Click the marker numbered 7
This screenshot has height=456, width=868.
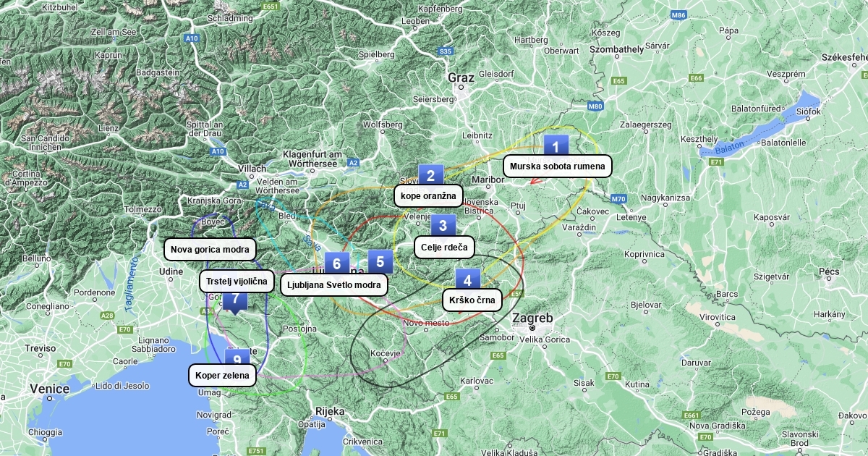point(235,300)
